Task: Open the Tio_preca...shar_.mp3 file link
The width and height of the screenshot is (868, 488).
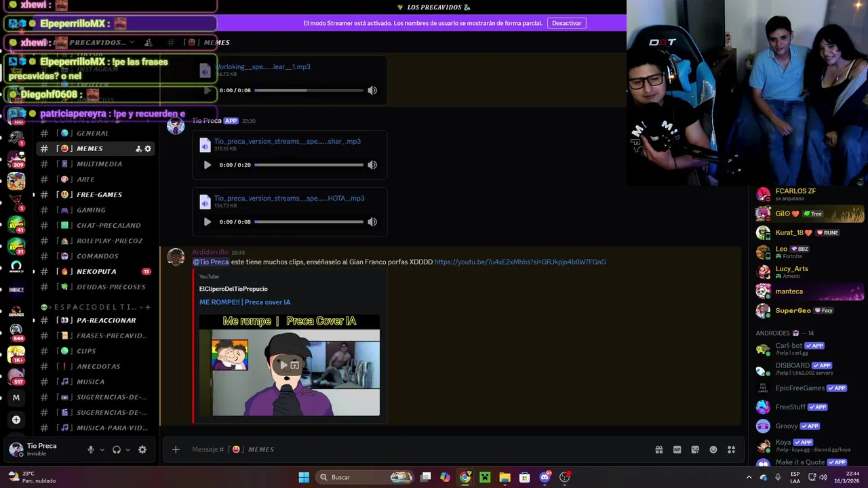Action: tap(288, 141)
